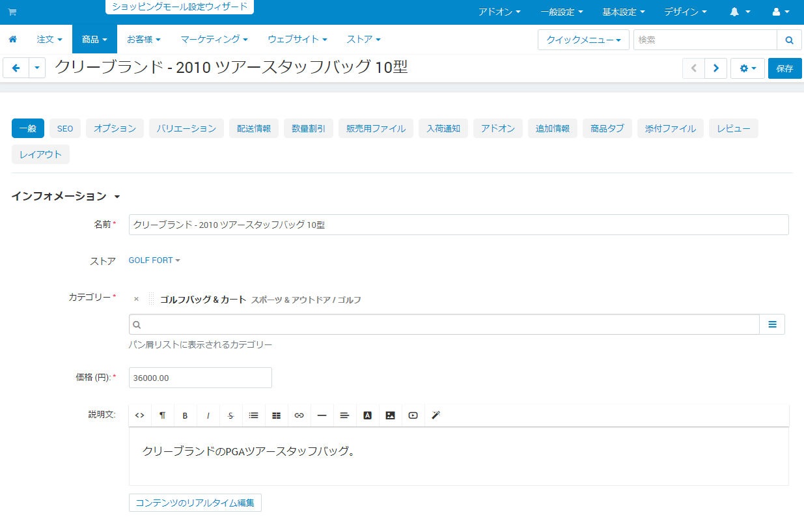
Task: Switch to the 数量割引 tab
Action: (x=309, y=128)
